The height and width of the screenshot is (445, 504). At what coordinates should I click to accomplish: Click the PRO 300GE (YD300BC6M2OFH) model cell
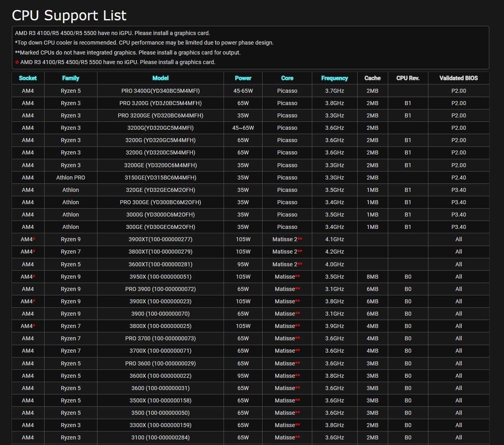pyautogui.click(x=160, y=202)
